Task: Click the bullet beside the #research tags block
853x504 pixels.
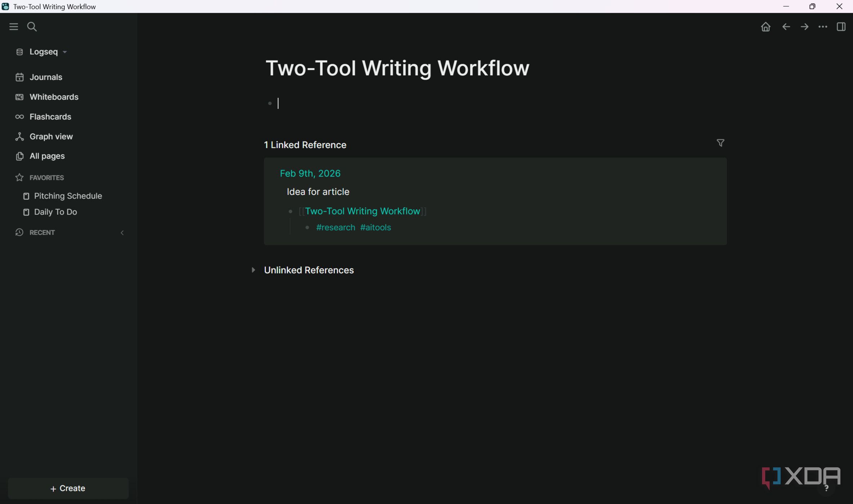Action: (307, 228)
